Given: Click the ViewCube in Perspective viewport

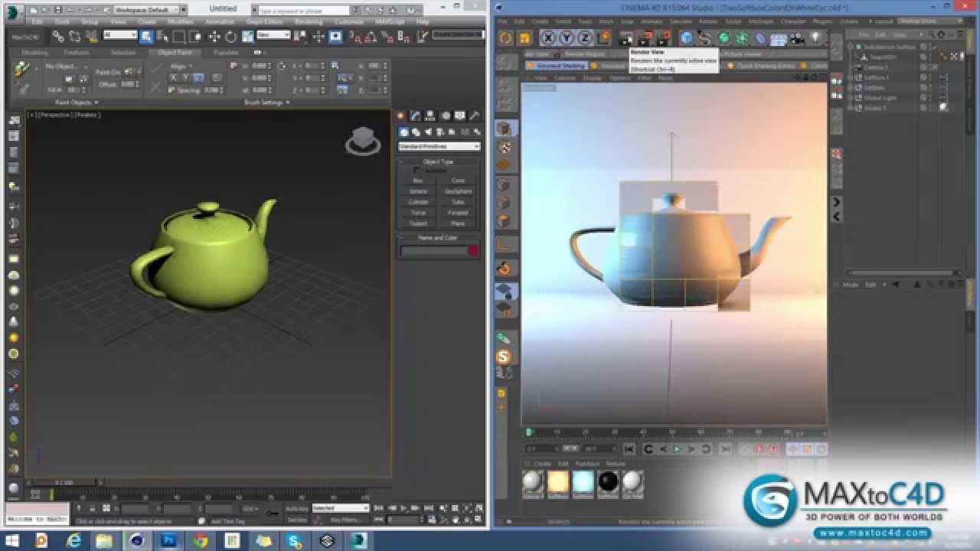Looking at the screenshot, I should tap(362, 140).
